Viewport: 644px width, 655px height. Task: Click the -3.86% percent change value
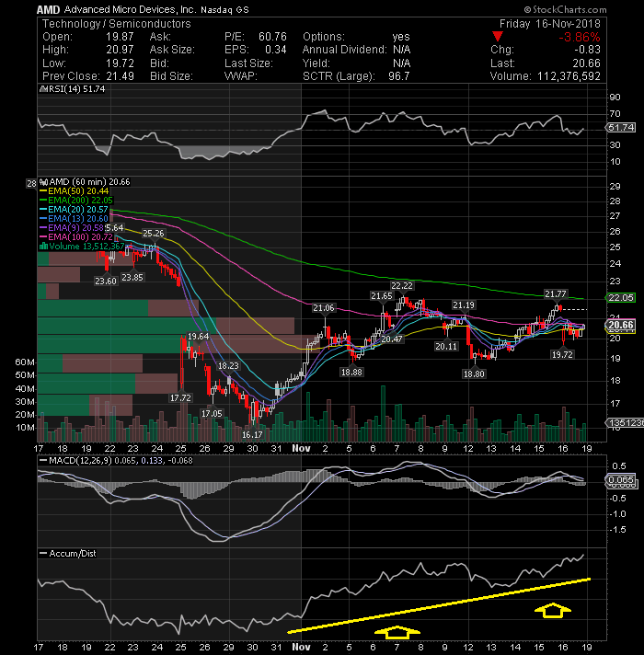(580, 37)
